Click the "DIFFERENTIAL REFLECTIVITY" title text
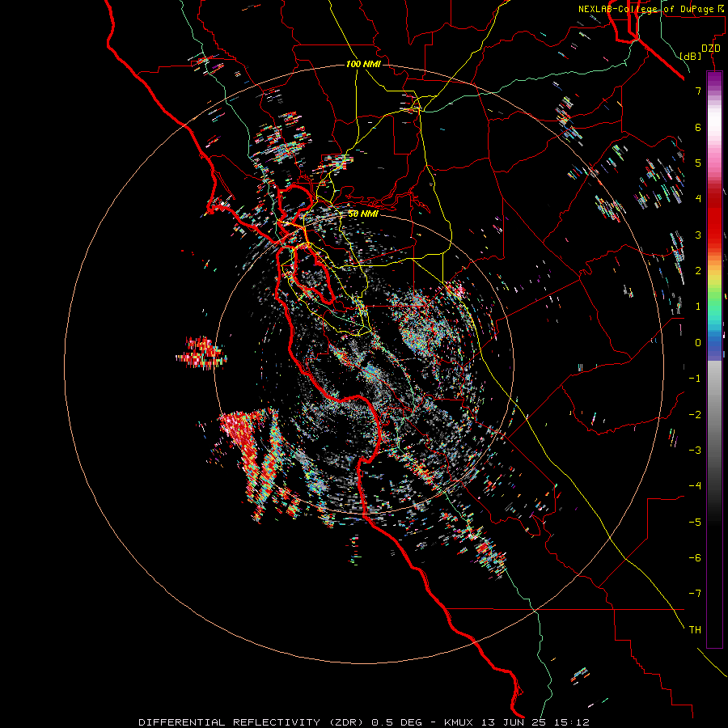The image size is (728, 728). 230,722
